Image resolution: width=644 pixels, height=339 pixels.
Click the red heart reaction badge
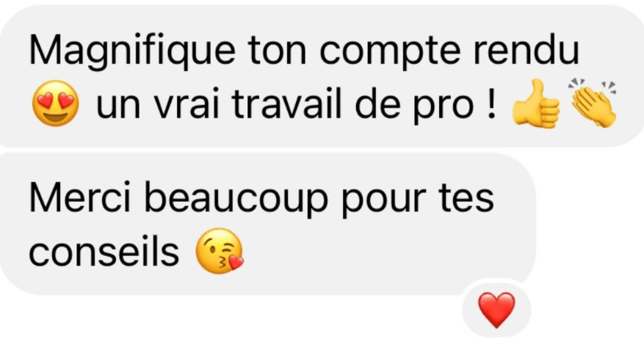(x=496, y=310)
